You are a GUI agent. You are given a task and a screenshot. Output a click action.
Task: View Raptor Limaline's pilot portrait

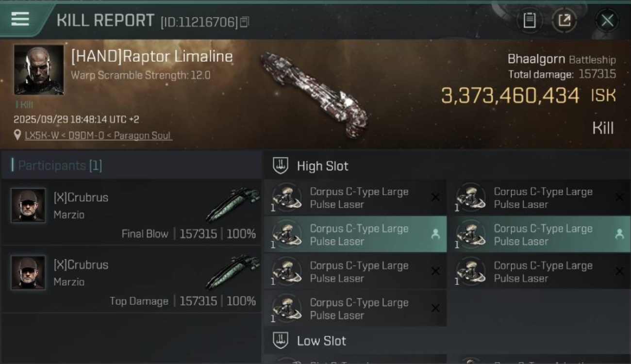click(x=39, y=69)
